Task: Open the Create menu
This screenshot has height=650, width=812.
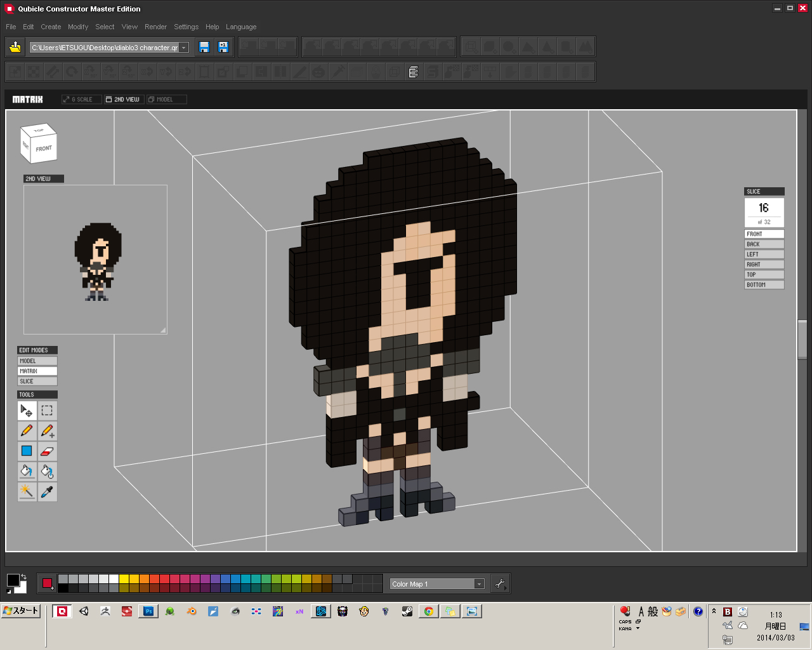Action: [51, 27]
